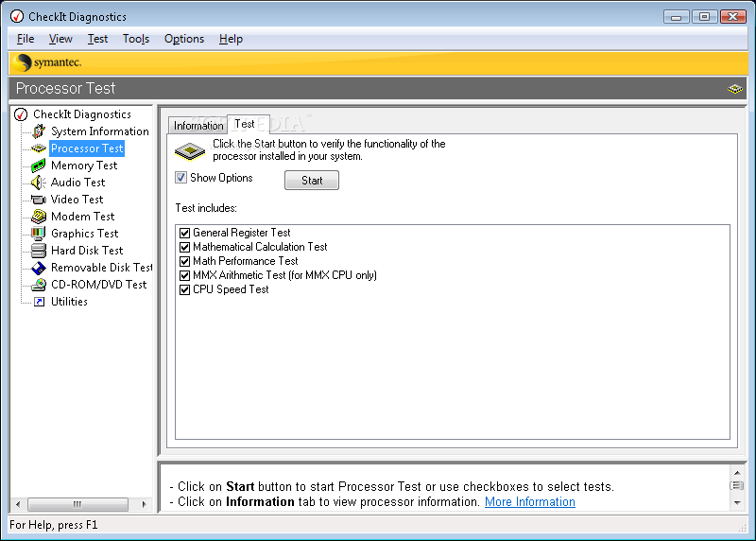Open the File menu
The width and height of the screenshot is (756, 541).
click(26, 39)
